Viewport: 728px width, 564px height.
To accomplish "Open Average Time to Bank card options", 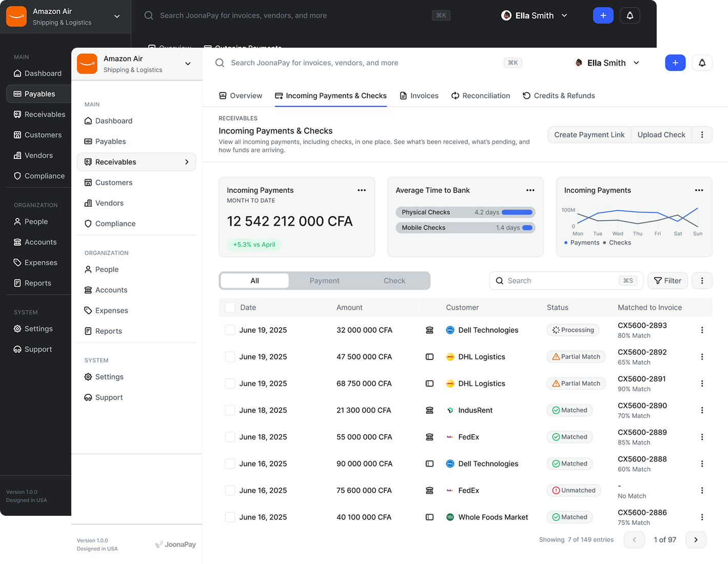I will [530, 190].
